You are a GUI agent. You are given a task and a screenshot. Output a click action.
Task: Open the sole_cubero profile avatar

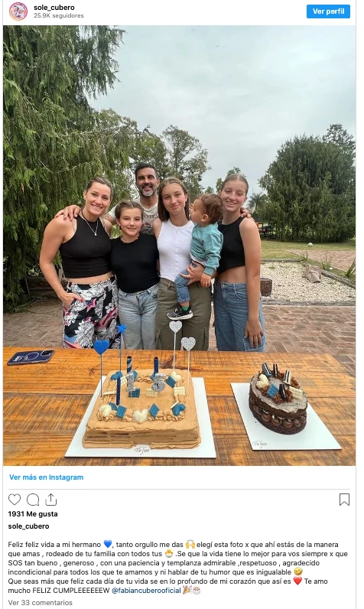[18, 11]
